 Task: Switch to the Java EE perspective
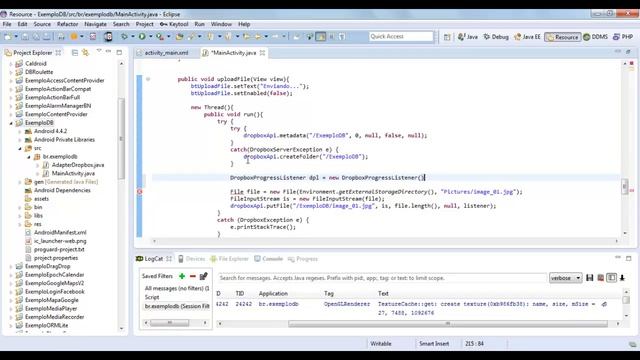[527, 37]
